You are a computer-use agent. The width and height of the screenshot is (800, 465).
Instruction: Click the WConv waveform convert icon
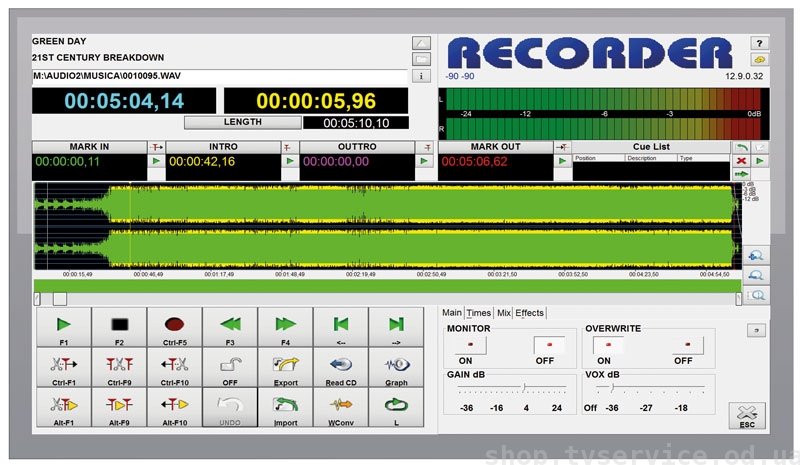(x=341, y=406)
